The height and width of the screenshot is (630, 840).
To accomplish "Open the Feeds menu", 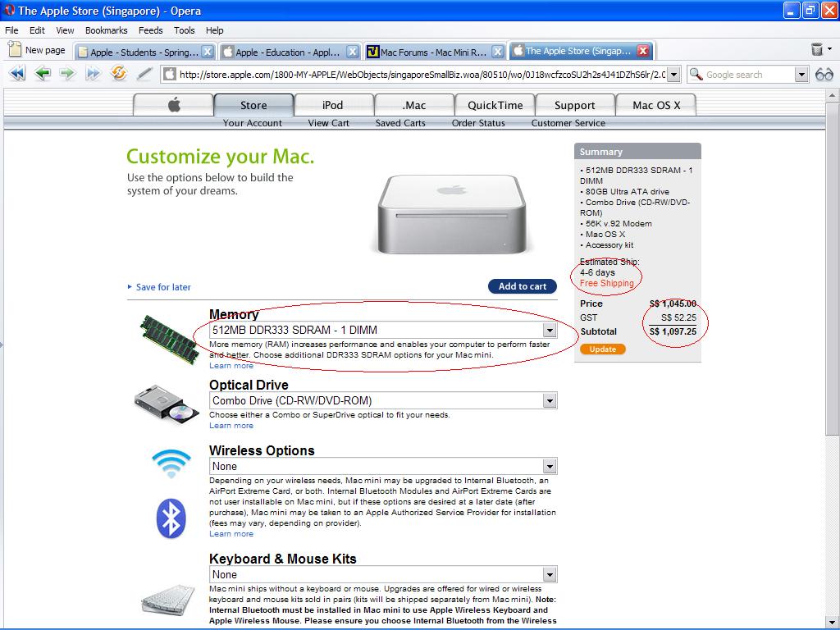I will pyautogui.click(x=151, y=30).
